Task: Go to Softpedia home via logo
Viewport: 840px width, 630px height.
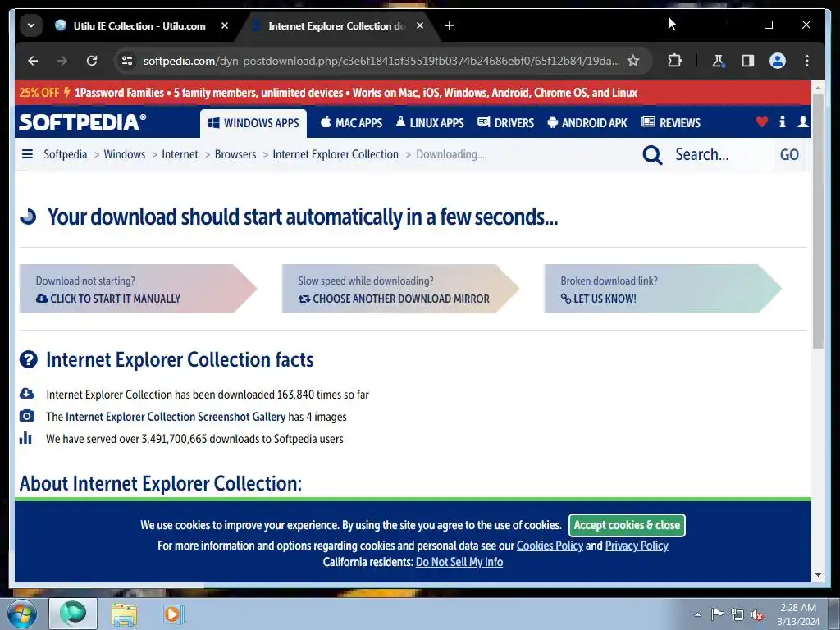Action: point(83,122)
